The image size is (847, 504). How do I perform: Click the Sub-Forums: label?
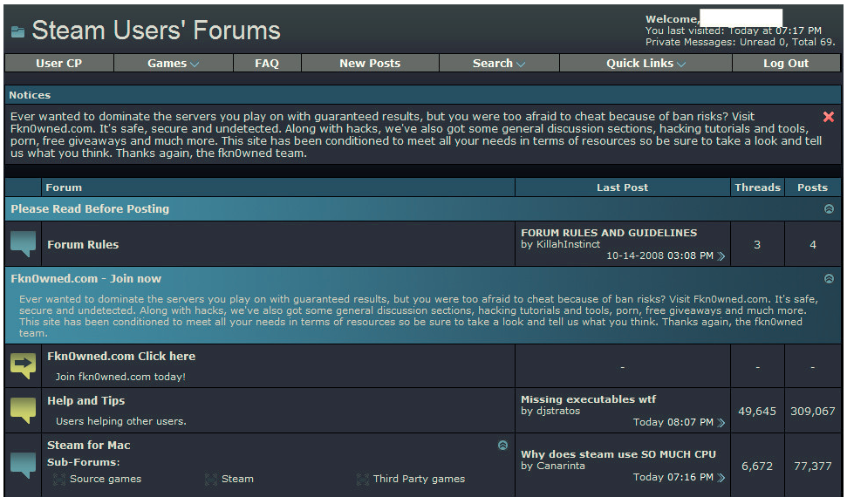pos(83,462)
